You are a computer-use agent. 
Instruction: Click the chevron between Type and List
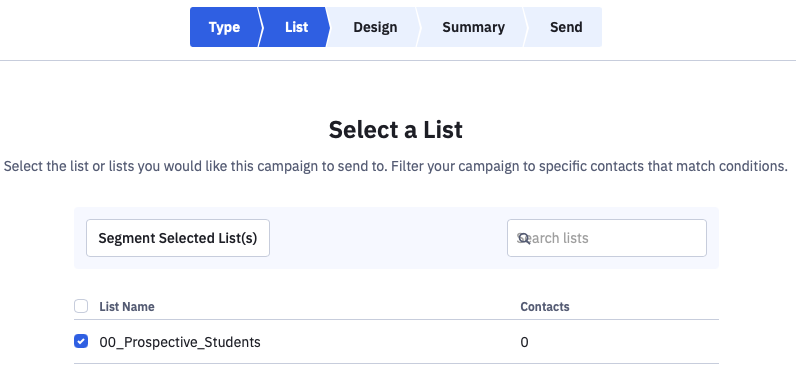coord(260,27)
